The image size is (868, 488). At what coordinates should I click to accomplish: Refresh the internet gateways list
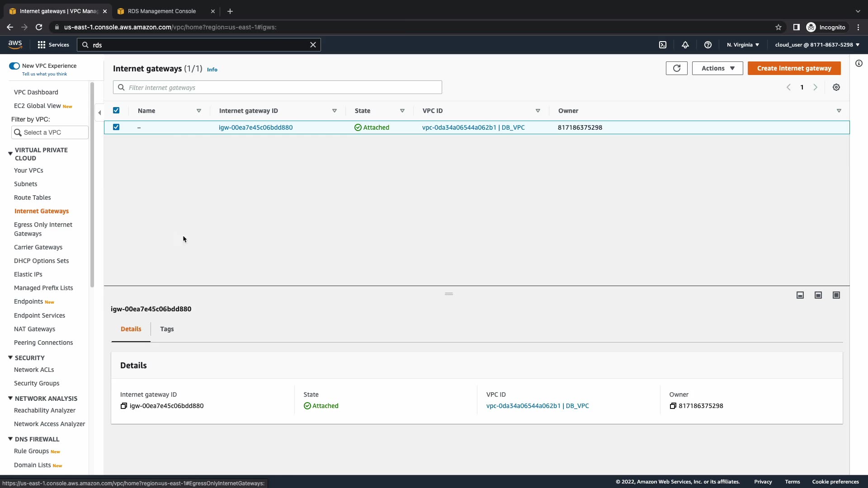tap(676, 68)
